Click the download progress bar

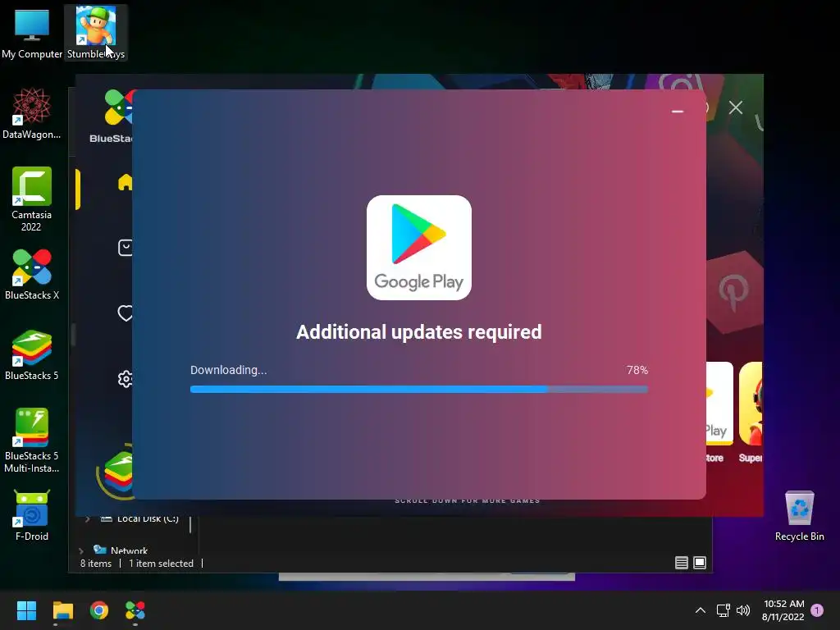click(419, 390)
